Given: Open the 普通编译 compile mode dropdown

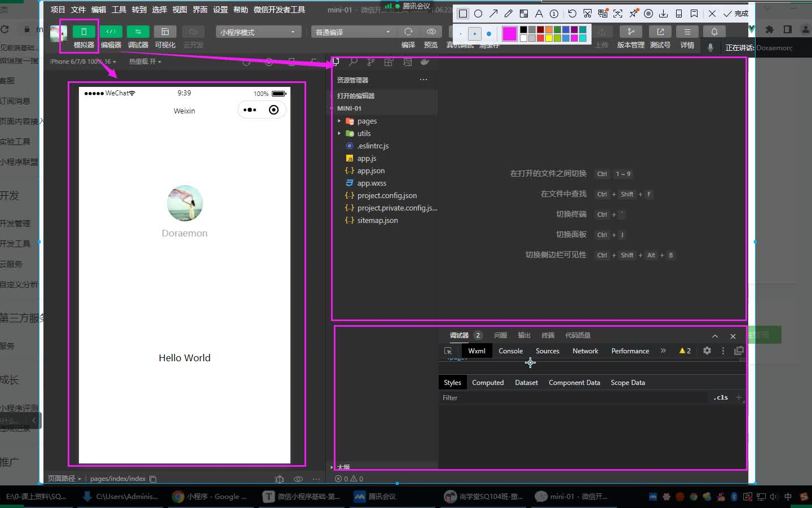Looking at the screenshot, I should [354, 32].
